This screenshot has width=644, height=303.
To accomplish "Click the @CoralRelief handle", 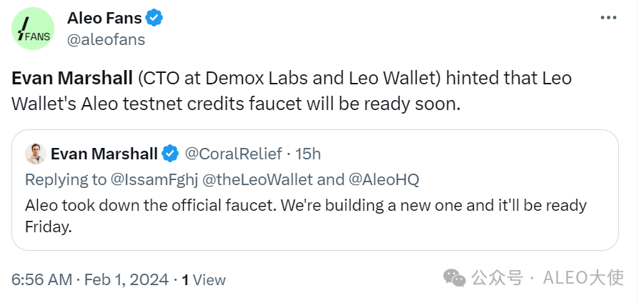I will 233,153.
